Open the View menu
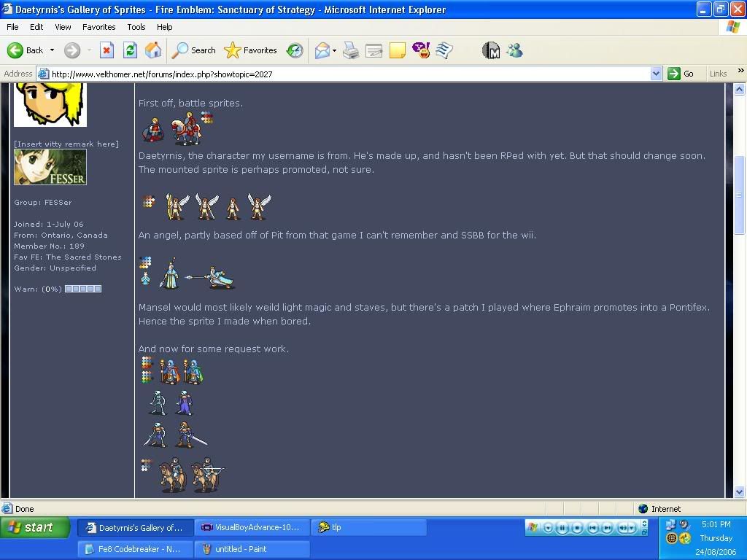The image size is (747, 560). click(x=63, y=27)
